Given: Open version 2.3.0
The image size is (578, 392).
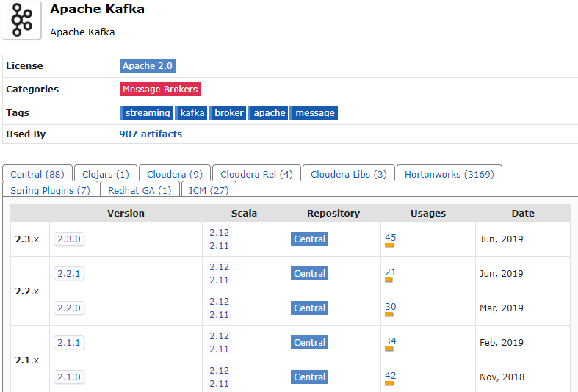Looking at the screenshot, I should tap(69, 239).
